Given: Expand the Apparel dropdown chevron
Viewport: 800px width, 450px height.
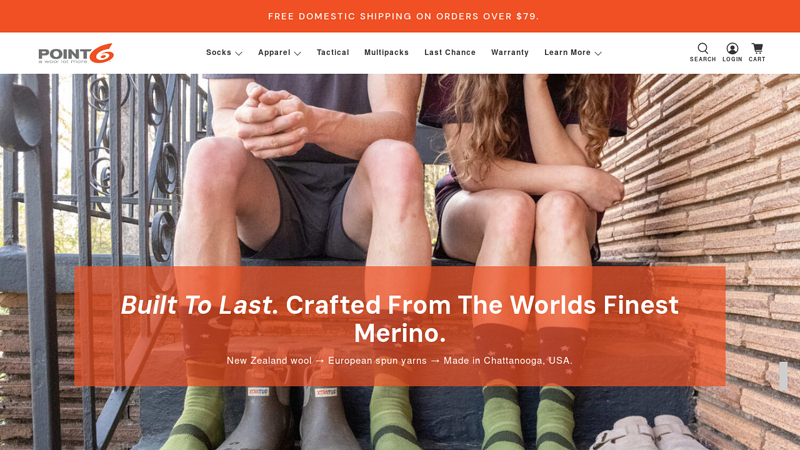Looking at the screenshot, I should pyautogui.click(x=297, y=53).
